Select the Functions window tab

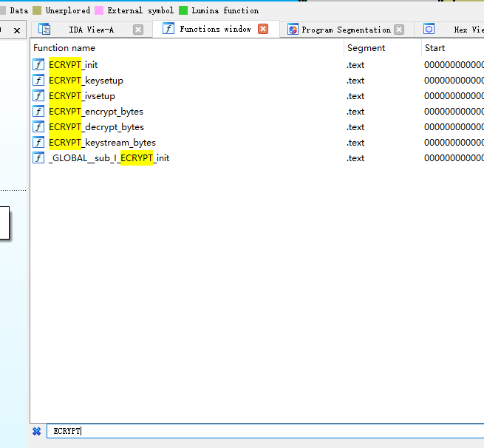point(216,29)
